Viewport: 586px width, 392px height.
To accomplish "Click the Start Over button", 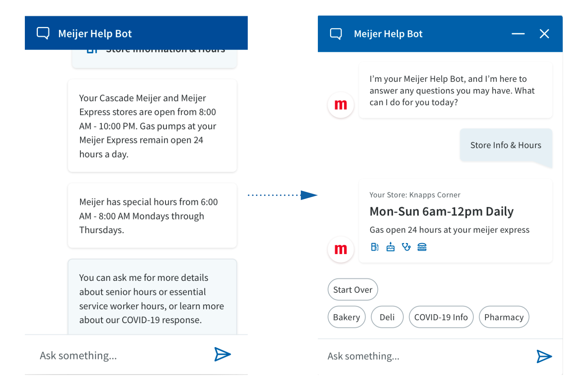I will 353,290.
